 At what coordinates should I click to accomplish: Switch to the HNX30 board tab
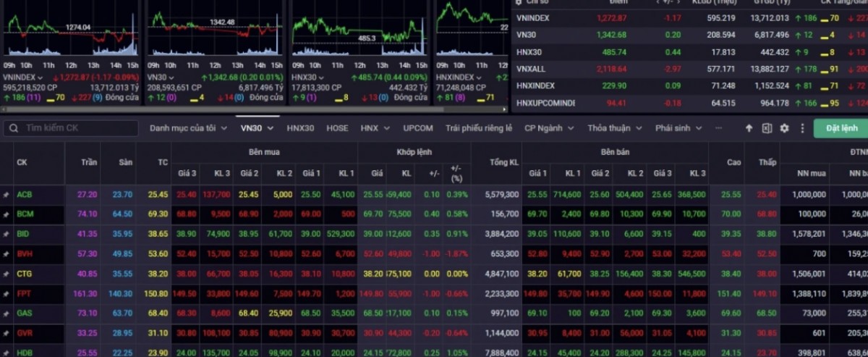[300, 128]
